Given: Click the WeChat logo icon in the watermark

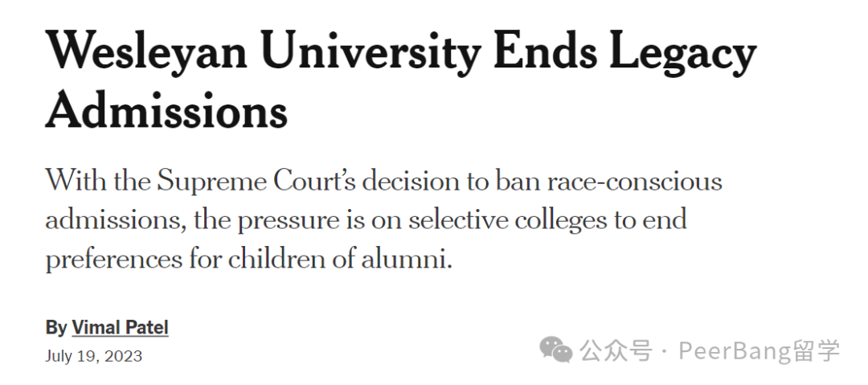Looking at the screenshot, I should pyautogui.click(x=556, y=350).
